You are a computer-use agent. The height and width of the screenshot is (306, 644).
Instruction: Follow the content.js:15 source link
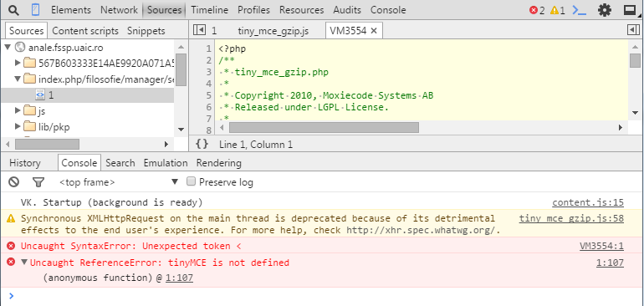588,202
